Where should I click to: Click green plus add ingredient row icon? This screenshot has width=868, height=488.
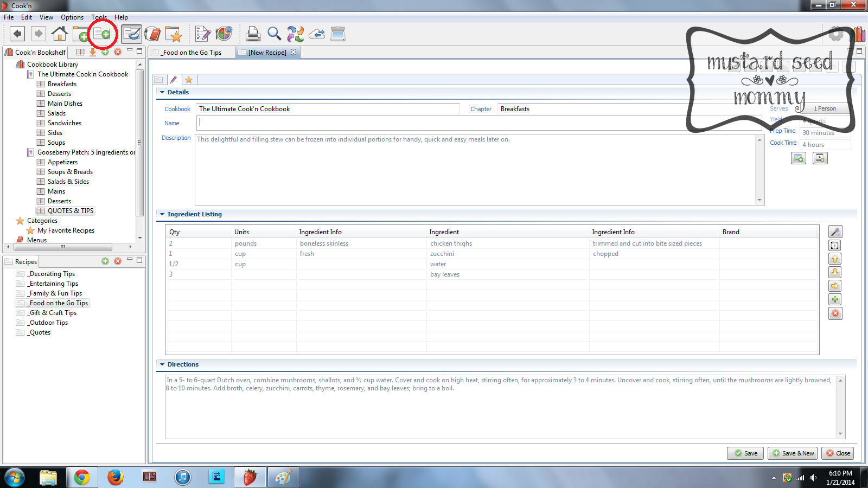pyautogui.click(x=835, y=300)
